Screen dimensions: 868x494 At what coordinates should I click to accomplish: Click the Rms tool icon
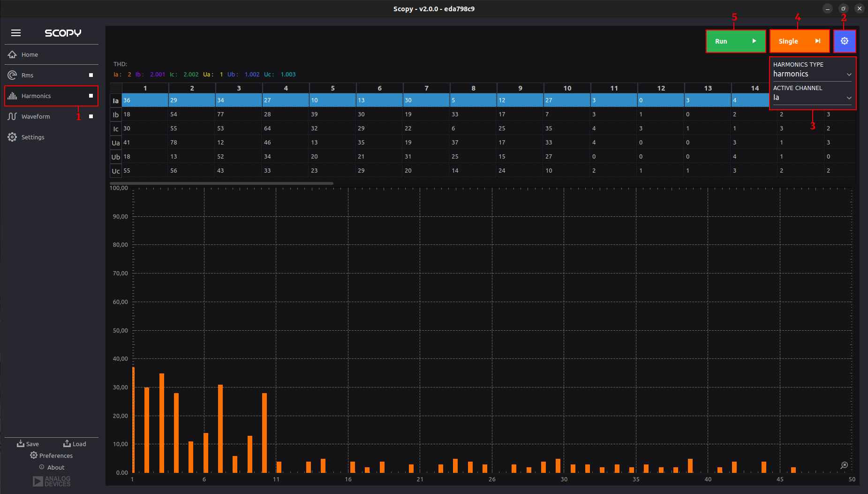tap(12, 75)
